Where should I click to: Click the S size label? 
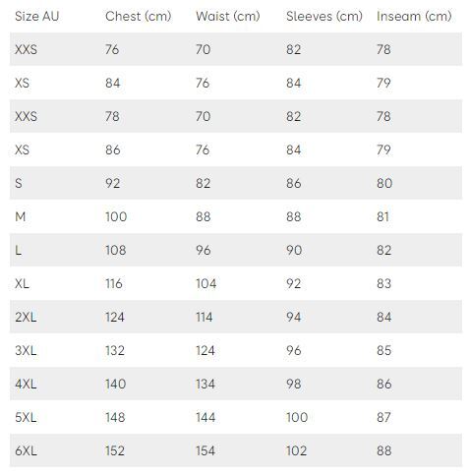tap(19, 183)
